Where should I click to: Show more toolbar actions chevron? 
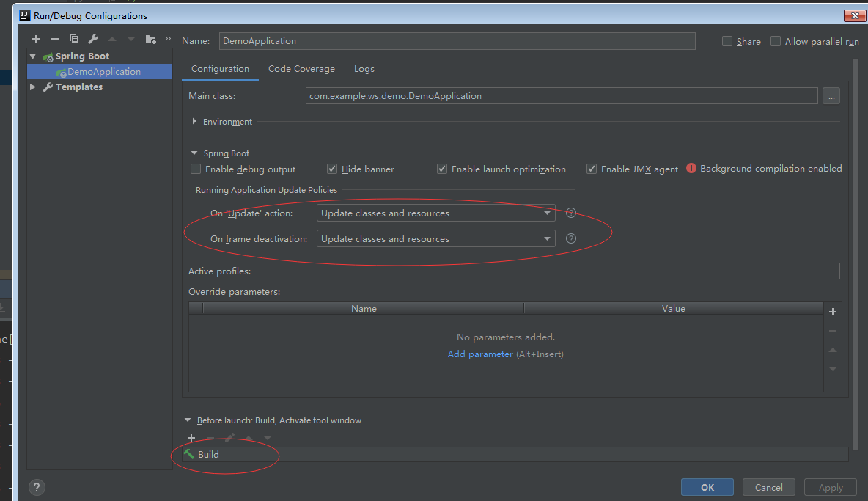pos(169,38)
